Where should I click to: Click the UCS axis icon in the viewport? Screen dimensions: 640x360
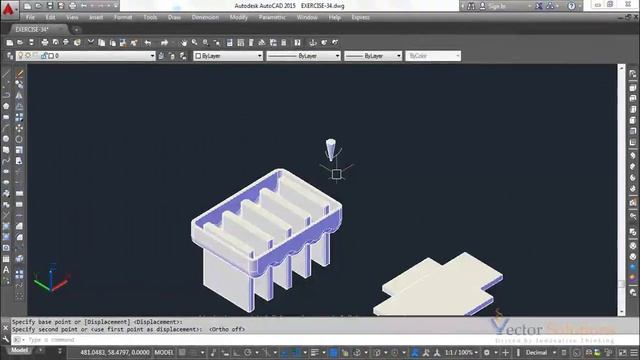click(x=52, y=278)
